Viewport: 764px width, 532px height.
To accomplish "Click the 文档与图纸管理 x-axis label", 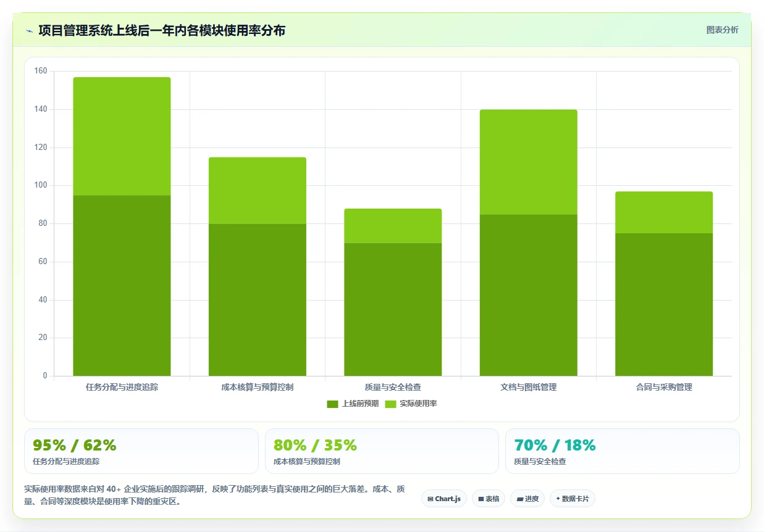I will pyautogui.click(x=528, y=388).
